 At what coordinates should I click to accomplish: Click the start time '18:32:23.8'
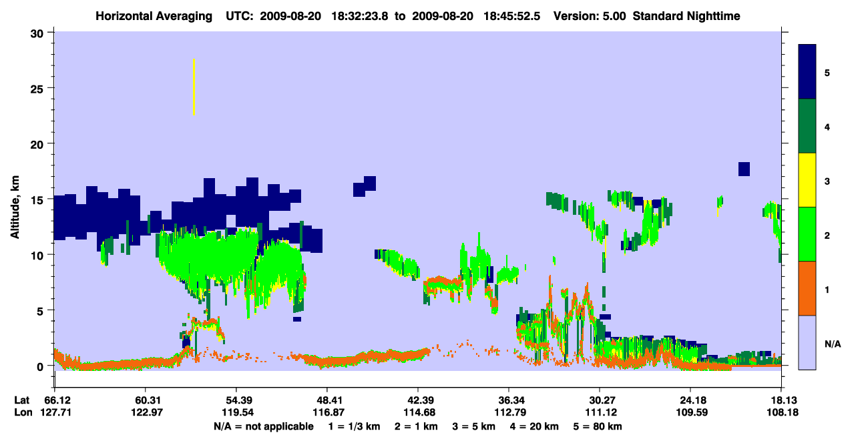tap(360, 15)
